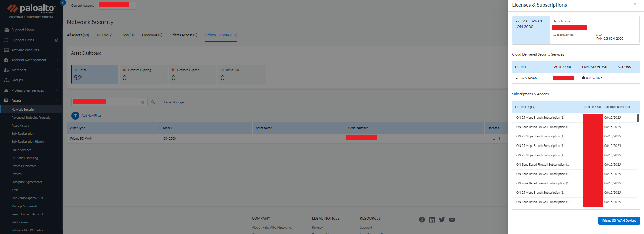Viewport: 644px width, 234px height.
Task: Select the Total 52 dashboard card
Action: 95,74
